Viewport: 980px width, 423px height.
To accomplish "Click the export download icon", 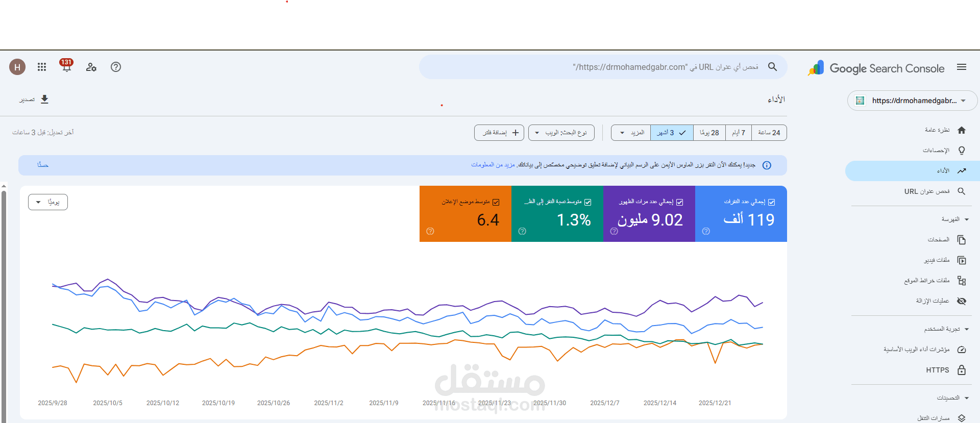I will (x=44, y=99).
